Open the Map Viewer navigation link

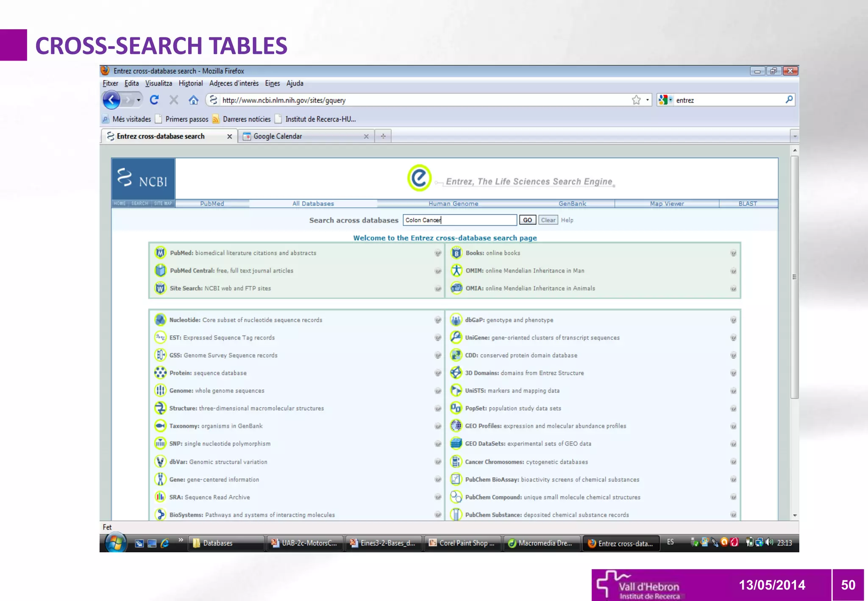667,204
